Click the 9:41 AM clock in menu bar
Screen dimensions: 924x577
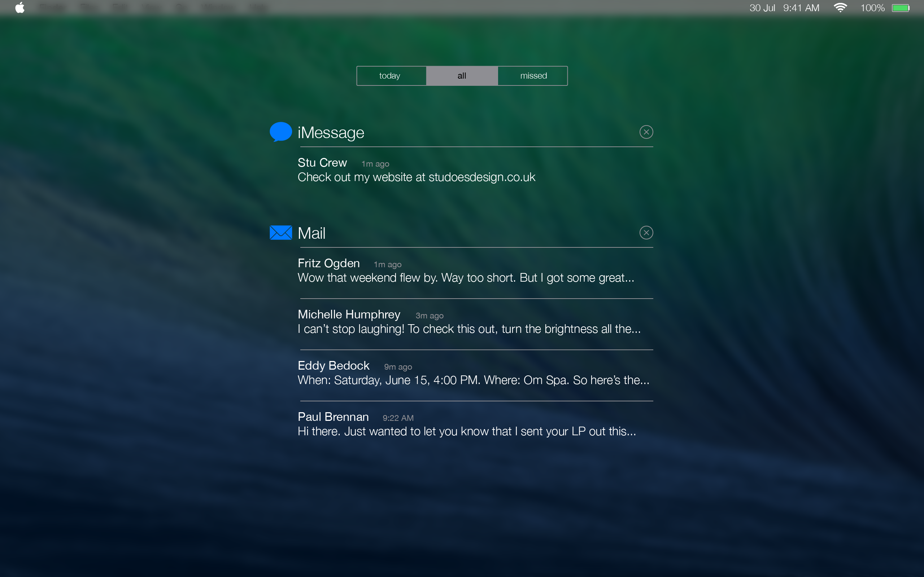click(801, 8)
